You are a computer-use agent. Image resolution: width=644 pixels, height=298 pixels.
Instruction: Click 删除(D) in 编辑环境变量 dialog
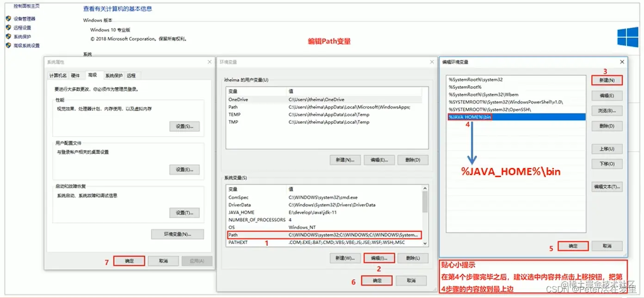pyautogui.click(x=607, y=126)
